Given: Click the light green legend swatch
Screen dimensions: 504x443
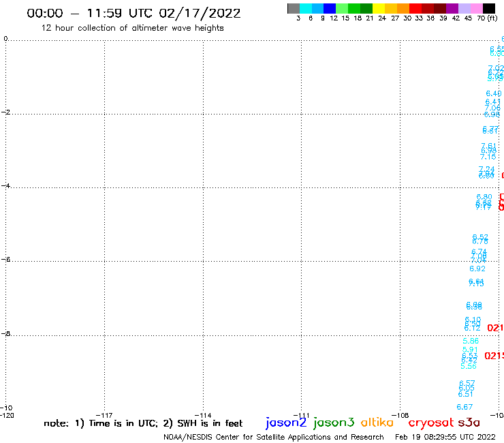Looking at the screenshot, I should [342, 8].
